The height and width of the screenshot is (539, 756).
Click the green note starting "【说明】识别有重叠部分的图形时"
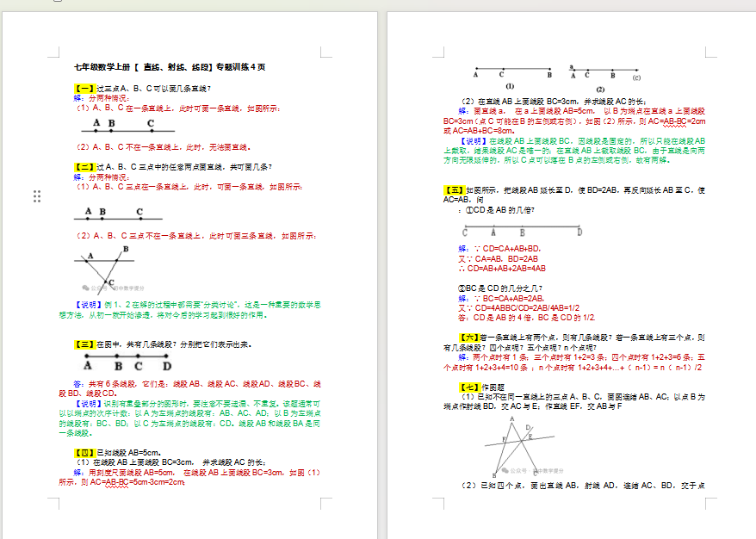click(x=190, y=418)
